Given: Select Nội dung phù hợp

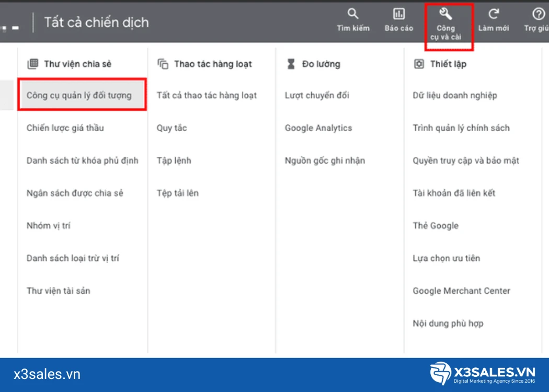Looking at the screenshot, I should pyautogui.click(x=448, y=323).
